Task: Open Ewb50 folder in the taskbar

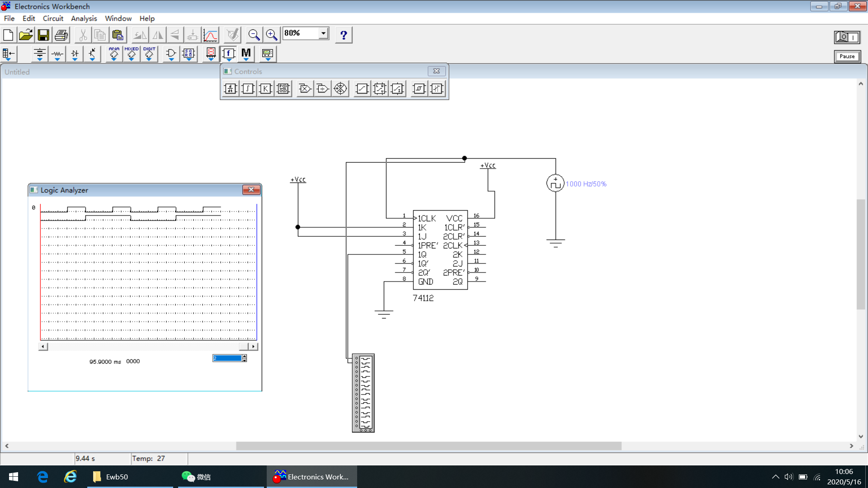Action: 111,477
